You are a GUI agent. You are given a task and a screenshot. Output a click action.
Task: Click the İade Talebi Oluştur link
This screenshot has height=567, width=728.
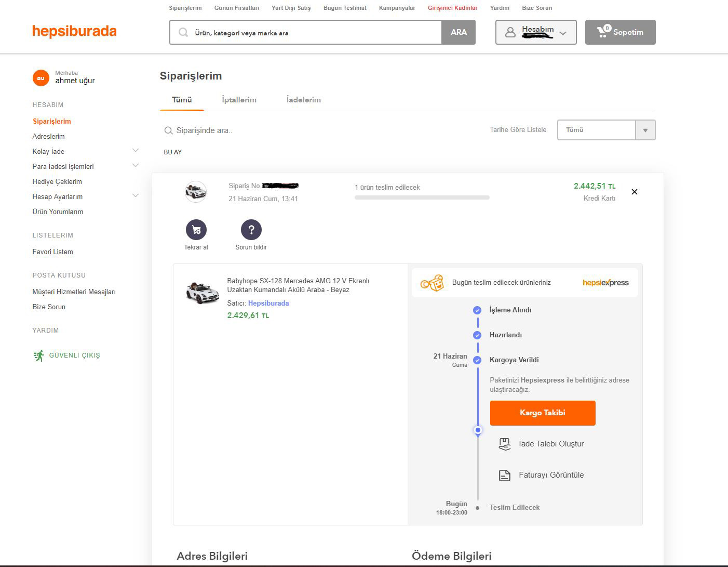tap(551, 444)
